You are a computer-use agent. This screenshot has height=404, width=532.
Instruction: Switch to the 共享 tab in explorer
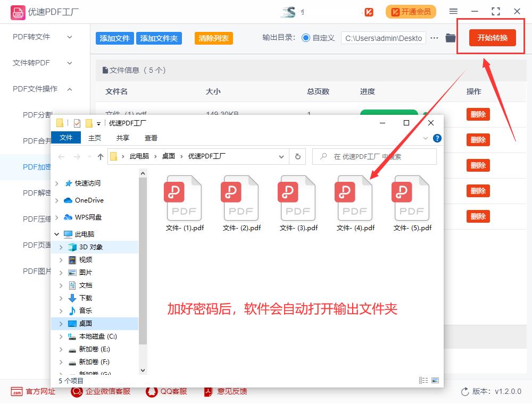pos(122,137)
